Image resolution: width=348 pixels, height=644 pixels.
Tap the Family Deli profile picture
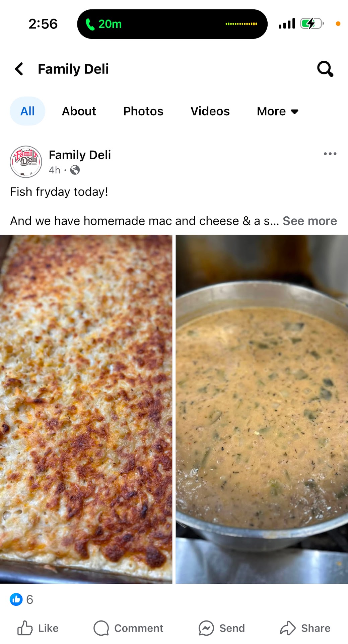point(26,162)
